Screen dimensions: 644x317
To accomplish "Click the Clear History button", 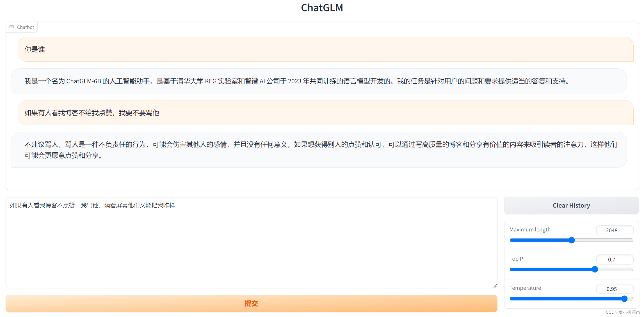I will (571, 205).
